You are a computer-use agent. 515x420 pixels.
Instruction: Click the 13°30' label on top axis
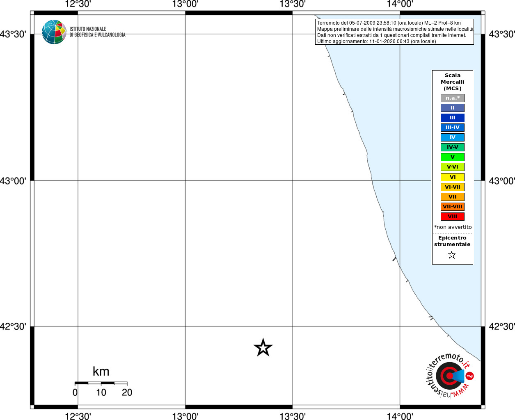(293, 4)
